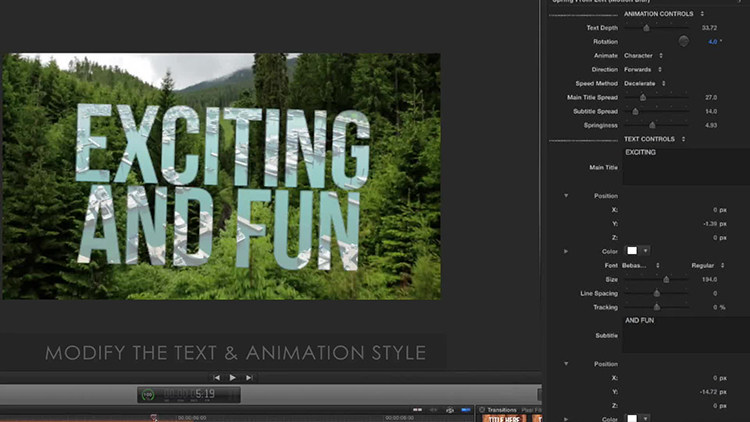The height and width of the screenshot is (422, 750).
Task: Click the Main Title text field with EXCITING
Action: coord(686,167)
